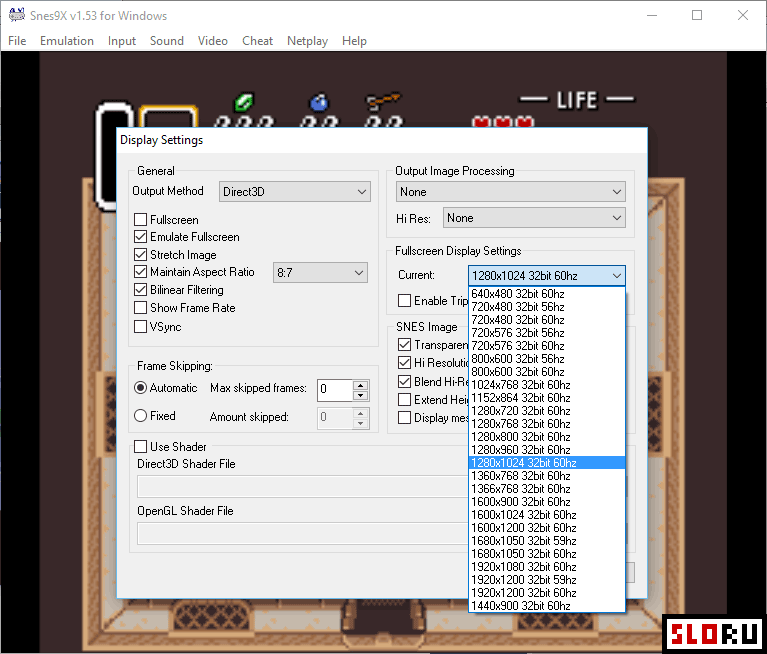Select 1360x768 32bit 60hz resolution
Image resolution: width=767 pixels, height=654 pixels.
[x=547, y=476]
